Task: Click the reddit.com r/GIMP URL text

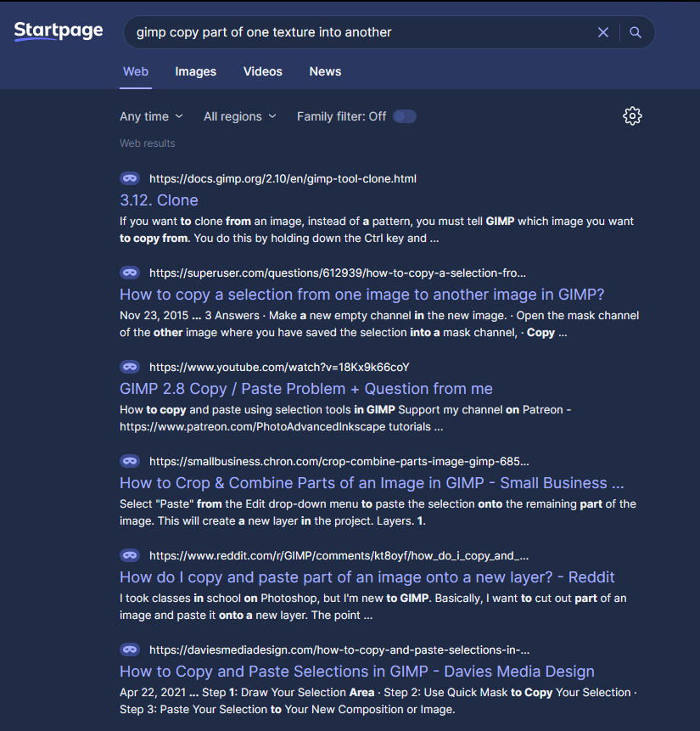Action: 339,555
